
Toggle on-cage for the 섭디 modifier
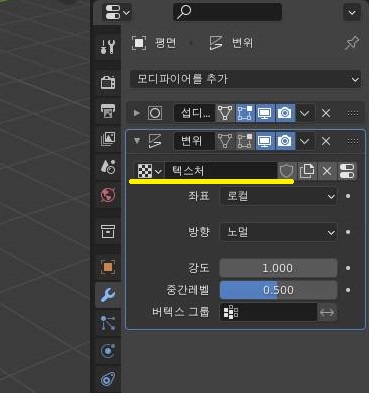[x=225, y=113]
